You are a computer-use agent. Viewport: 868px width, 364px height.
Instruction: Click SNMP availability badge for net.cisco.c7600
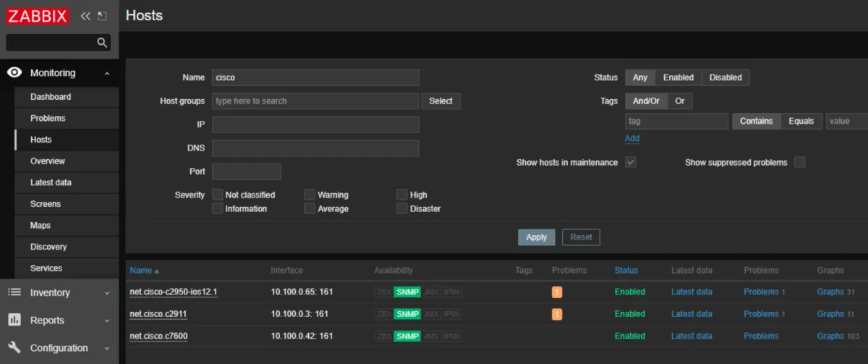407,336
